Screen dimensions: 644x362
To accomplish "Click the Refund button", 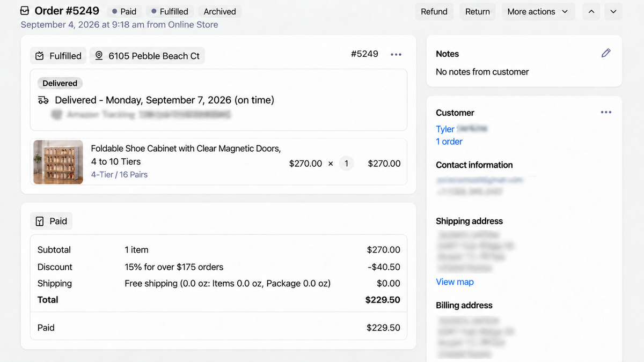I will pyautogui.click(x=434, y=12).
